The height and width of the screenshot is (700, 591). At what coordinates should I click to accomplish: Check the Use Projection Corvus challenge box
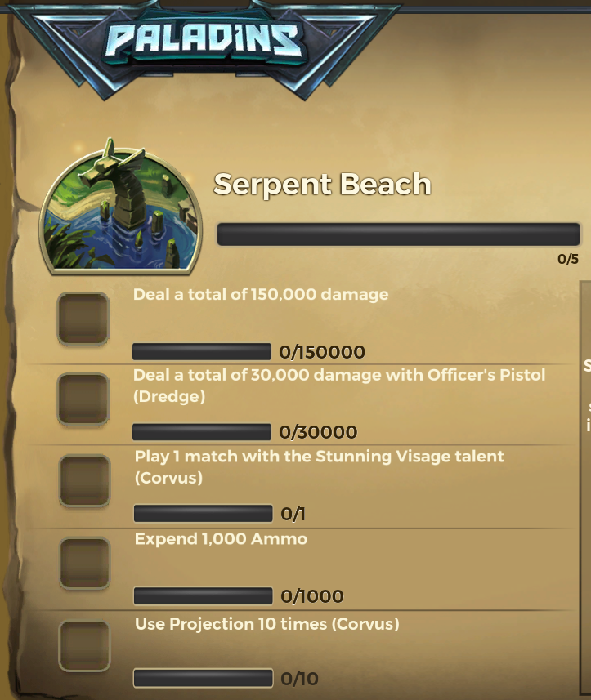(x=84, y=646)
